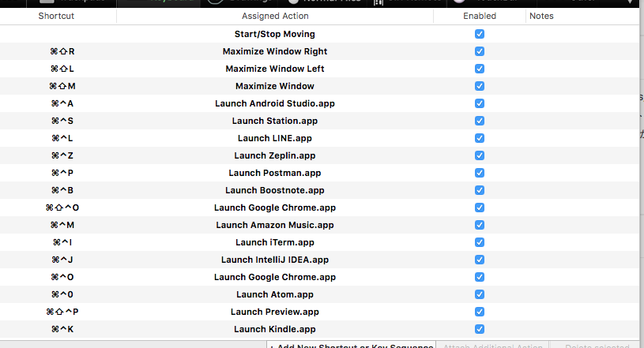Disable the Launch Preview.app checkbox
Image resolution: width=644 pixels, height=348 pixels.
[x=480, y=312]
